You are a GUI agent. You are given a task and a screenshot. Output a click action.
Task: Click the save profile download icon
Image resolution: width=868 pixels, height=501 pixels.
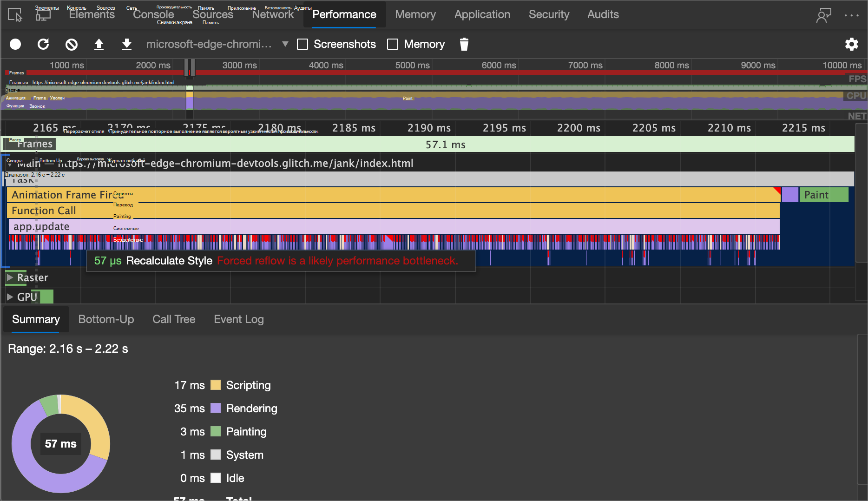(126, 44)
